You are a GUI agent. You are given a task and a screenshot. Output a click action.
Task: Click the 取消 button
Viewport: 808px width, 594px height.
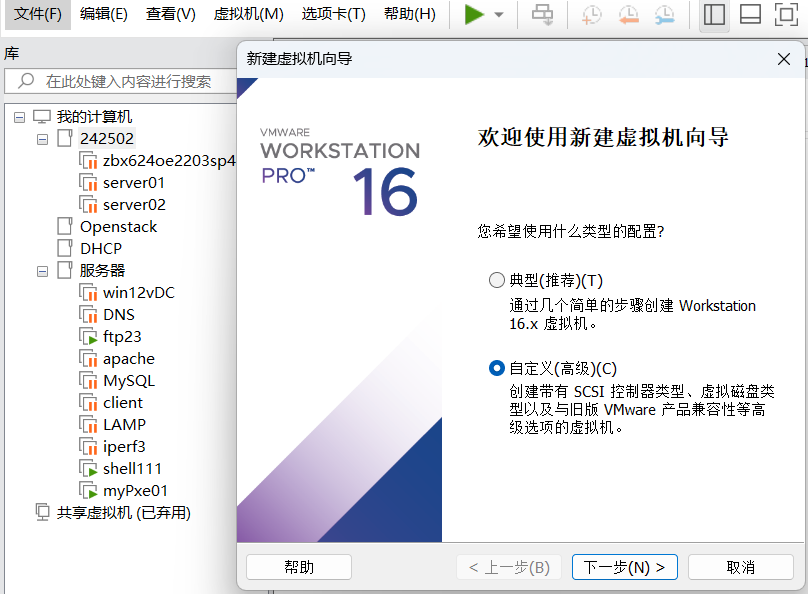[740, 567]
